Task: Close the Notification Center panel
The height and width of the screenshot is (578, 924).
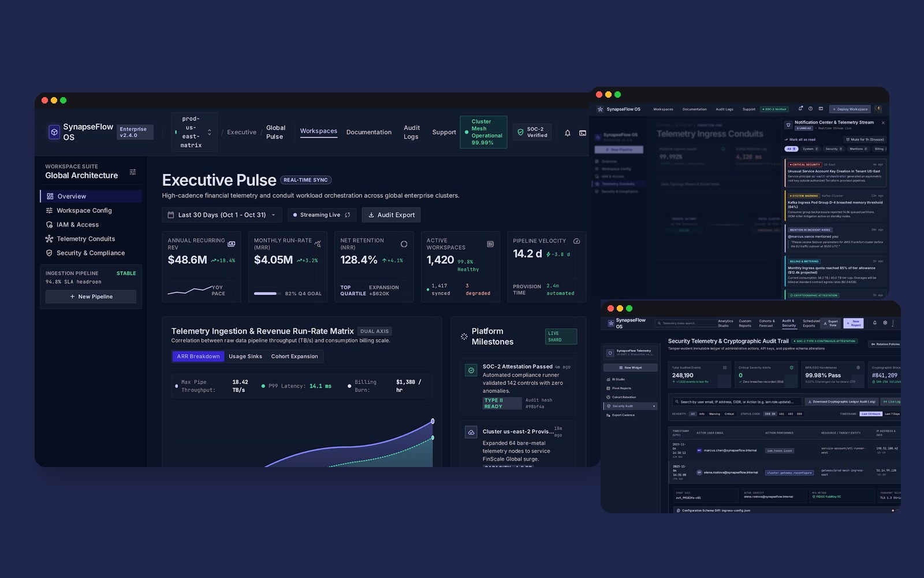Action: [x=883, y=123]
